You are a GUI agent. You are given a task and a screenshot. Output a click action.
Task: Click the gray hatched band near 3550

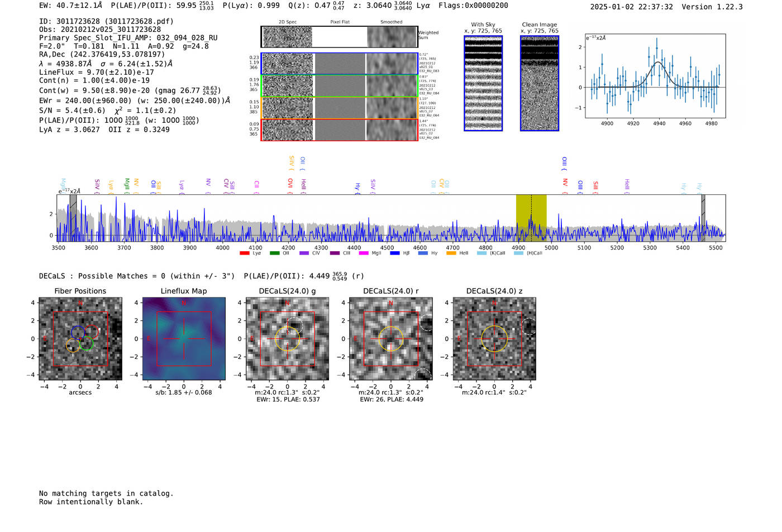point(73,218)
